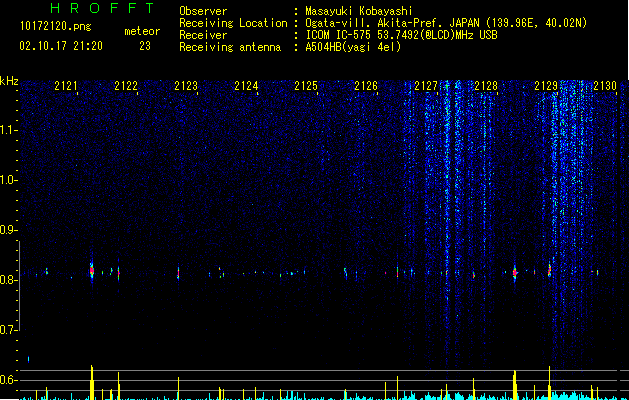Click the Receiving Location label
The width and height of the screenshot is (629, 400).
[233, 23]
